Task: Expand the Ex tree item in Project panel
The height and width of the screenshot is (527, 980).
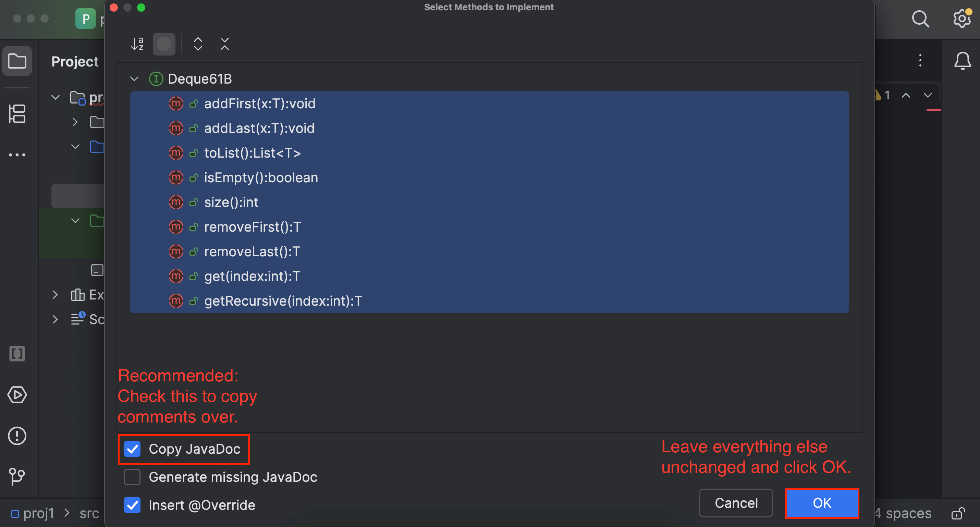Action: [x=55, y=295]
